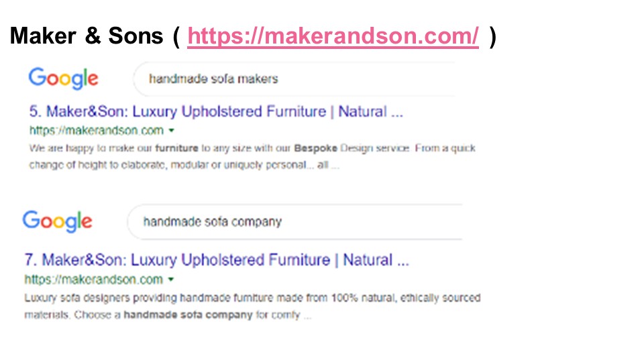Click the bold 'furniture' word in first snippet
Screen dimensions: 644x362
pos(176,148)
